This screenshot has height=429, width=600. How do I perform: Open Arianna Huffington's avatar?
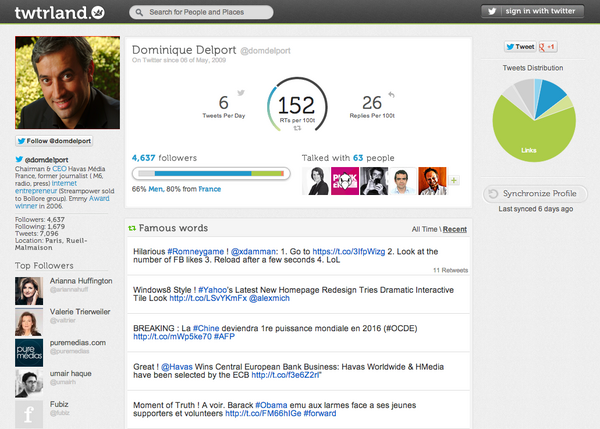click(x=29, y=291)
